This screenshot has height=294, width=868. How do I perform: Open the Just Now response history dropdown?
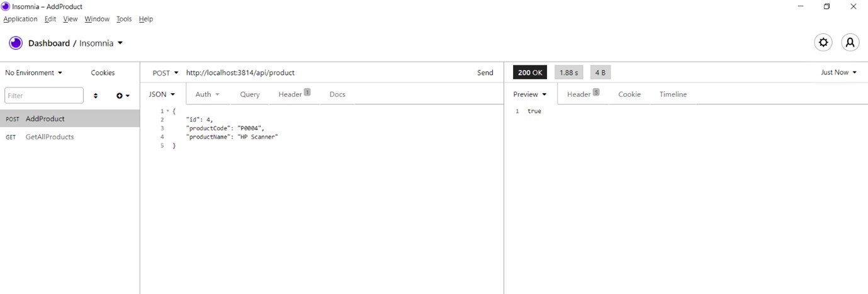click(838, 73)
